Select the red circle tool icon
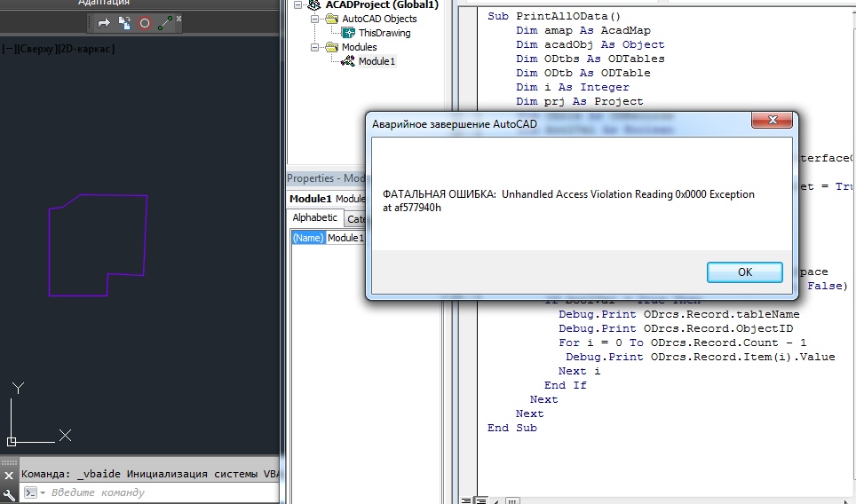 145,23
